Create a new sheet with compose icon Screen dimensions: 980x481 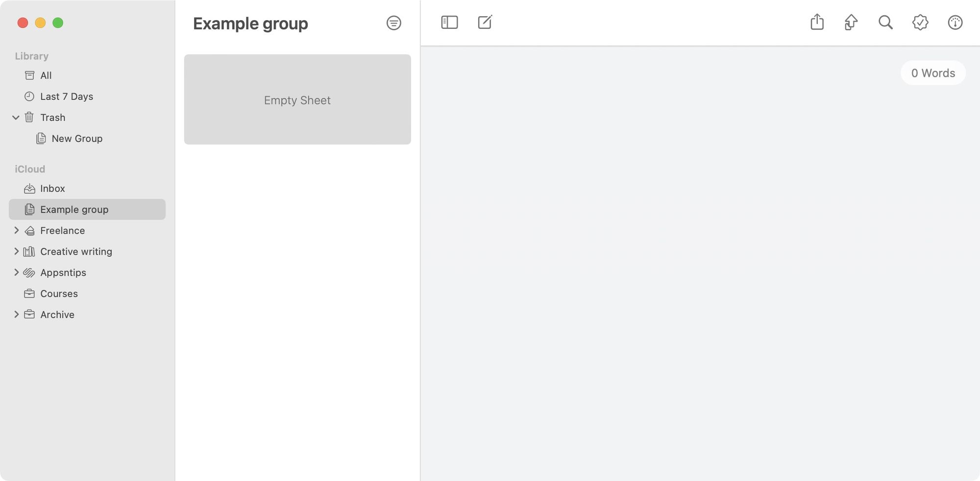485,23
